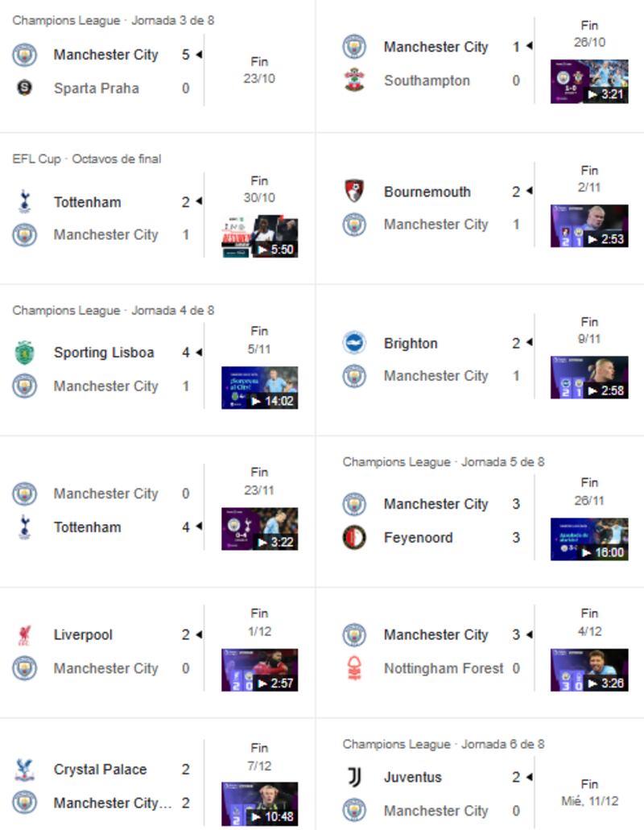Click the Southampton club crest
644x830 pixels.
354,81
